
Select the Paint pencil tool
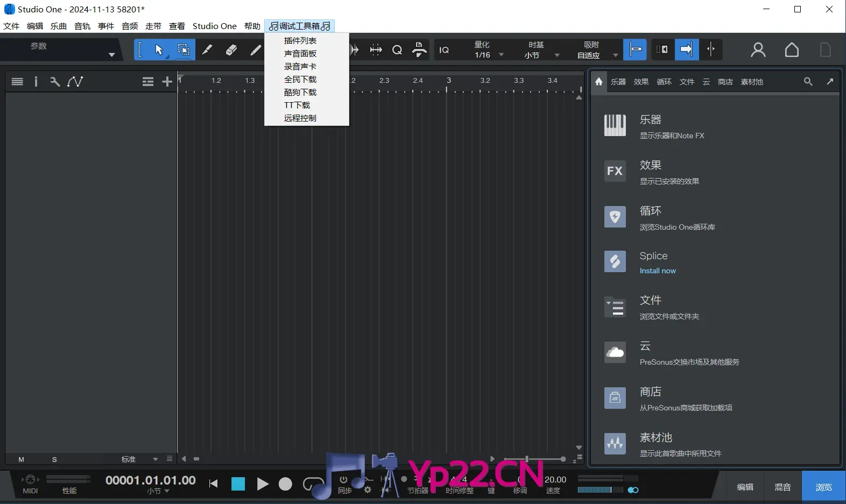click(256, 50)
